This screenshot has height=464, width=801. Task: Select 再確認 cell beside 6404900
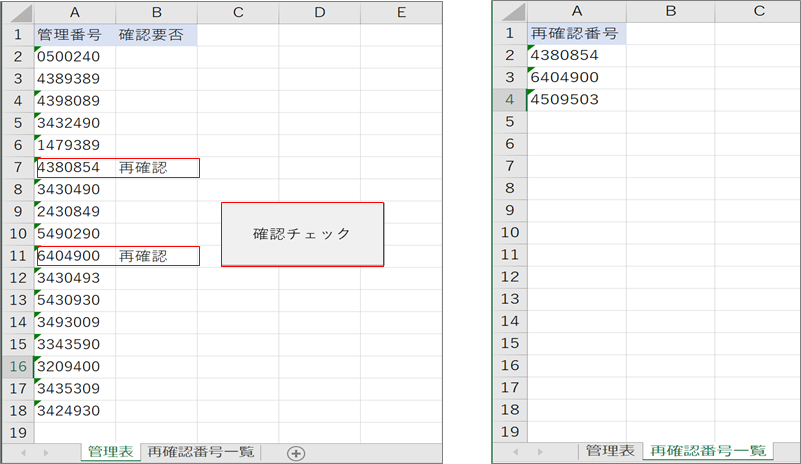[156, 256]
